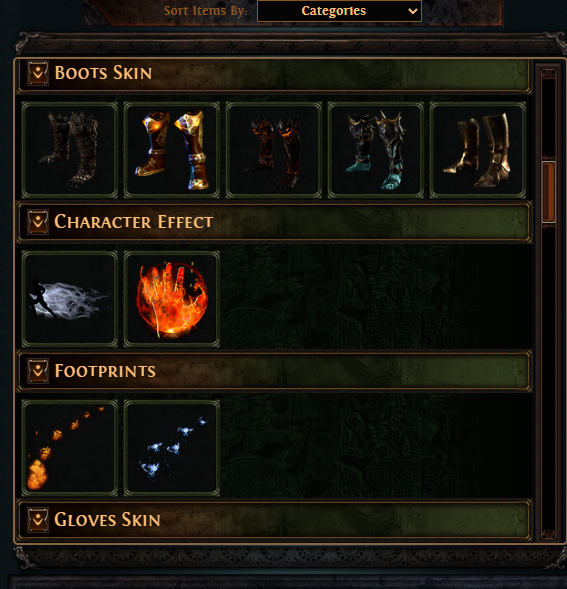
Task: Click the Categories dropdown arrow
Action: pos(413,11)
